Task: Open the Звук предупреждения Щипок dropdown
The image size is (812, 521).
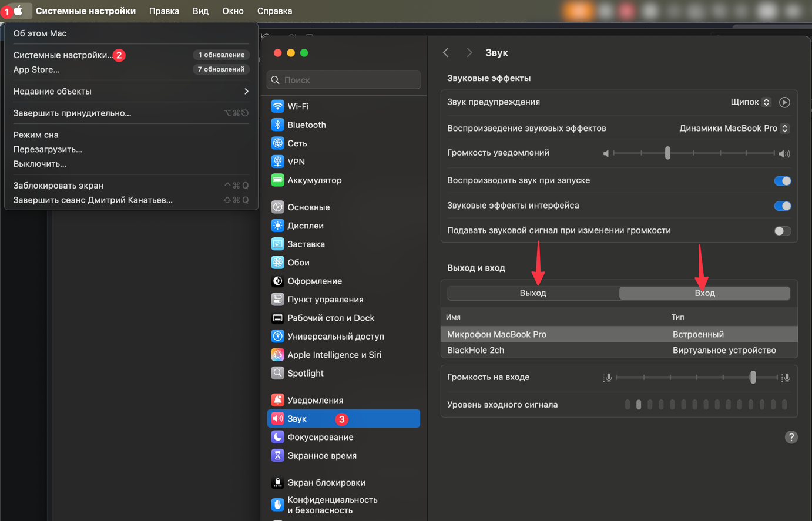Action: (750, 102)
